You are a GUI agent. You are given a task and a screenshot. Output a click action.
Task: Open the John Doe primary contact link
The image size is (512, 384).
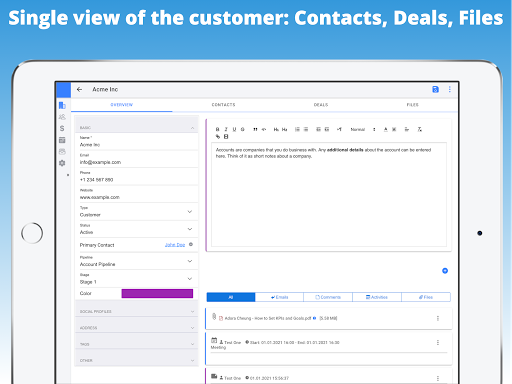(175, 245)
